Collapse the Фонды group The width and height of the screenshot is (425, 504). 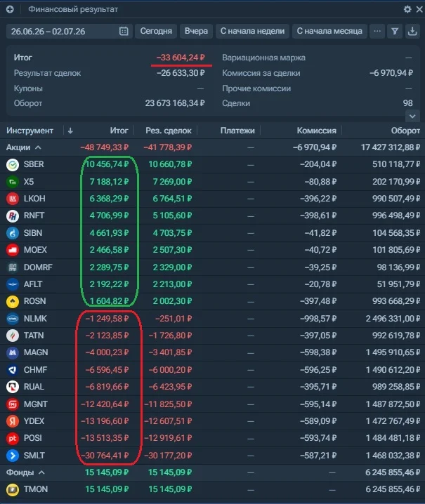[x=41, y=472]
